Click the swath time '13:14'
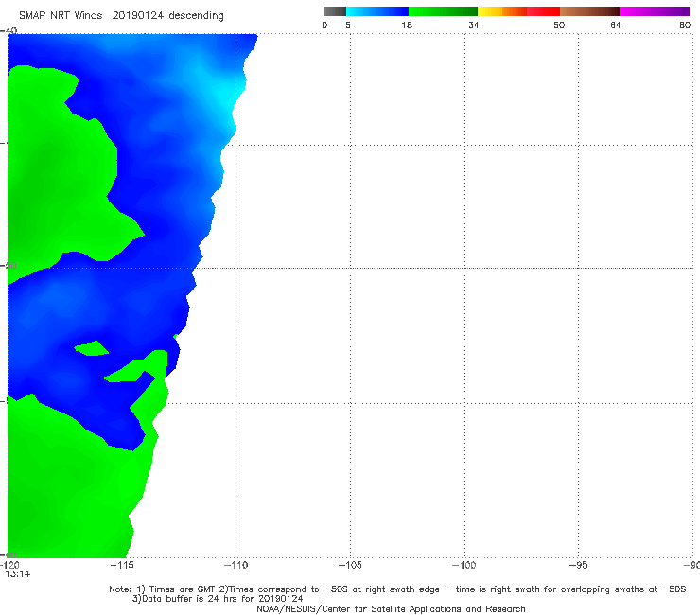 pos(18,574)
